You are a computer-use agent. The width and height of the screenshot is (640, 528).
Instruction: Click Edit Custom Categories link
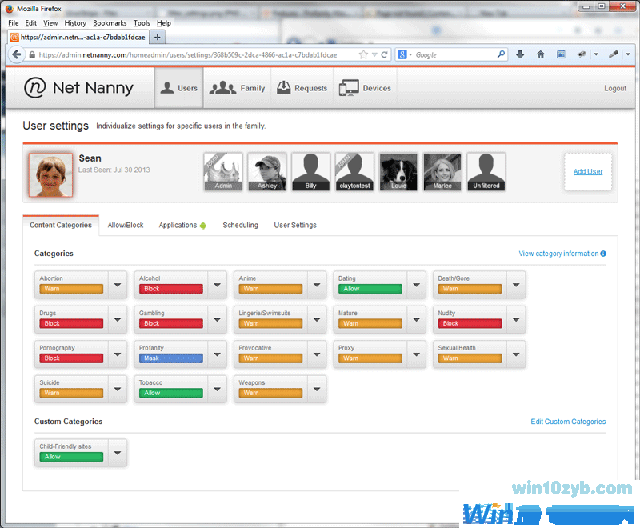pos(568,421)
